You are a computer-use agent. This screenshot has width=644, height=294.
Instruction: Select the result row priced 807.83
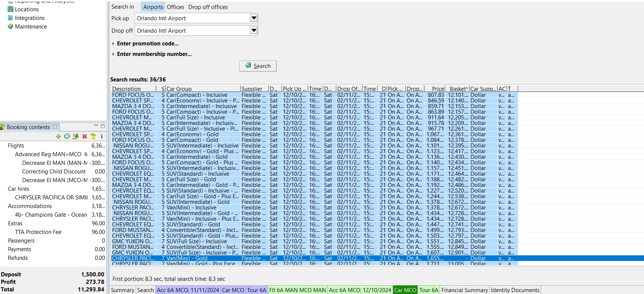315,95
